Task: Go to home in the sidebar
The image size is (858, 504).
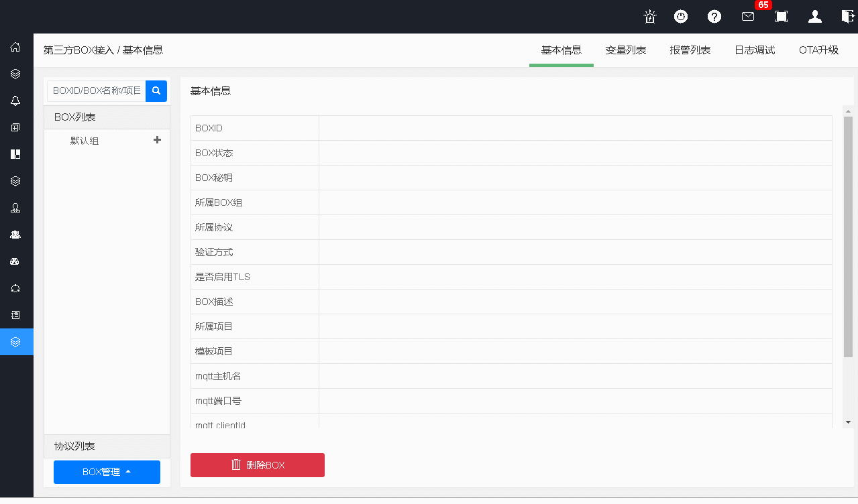Action: (x=15, y=48)
